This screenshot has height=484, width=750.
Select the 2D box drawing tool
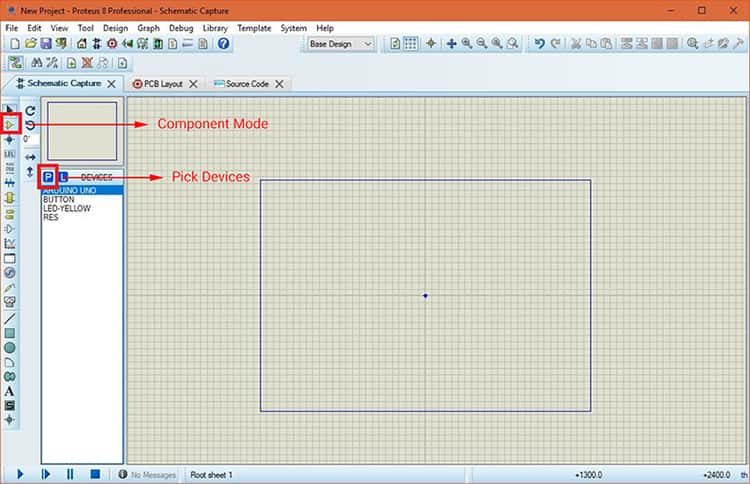pyautogui.click(x=9, y=333)
